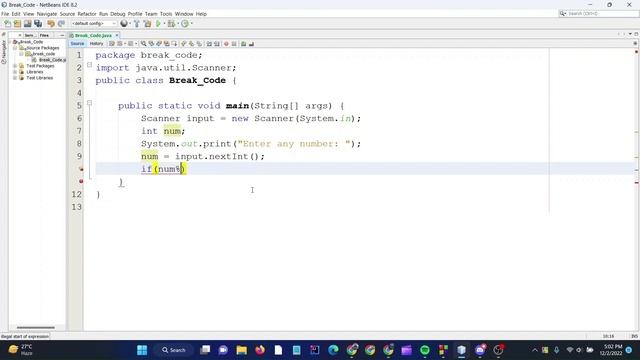Collapse the break_code package node

click(x=21, y=54)
